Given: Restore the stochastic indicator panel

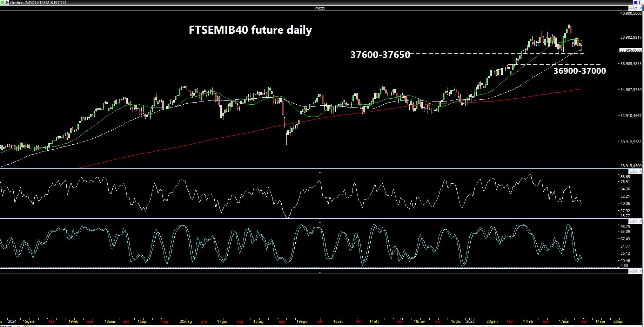Looking at the screenshot, I should click(x=636, y=222).
